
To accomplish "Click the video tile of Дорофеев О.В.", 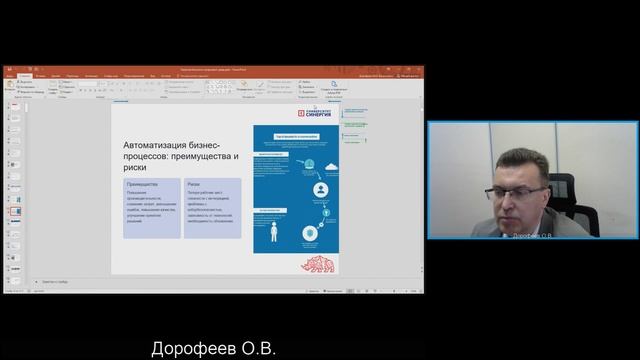I will (533, 180).
